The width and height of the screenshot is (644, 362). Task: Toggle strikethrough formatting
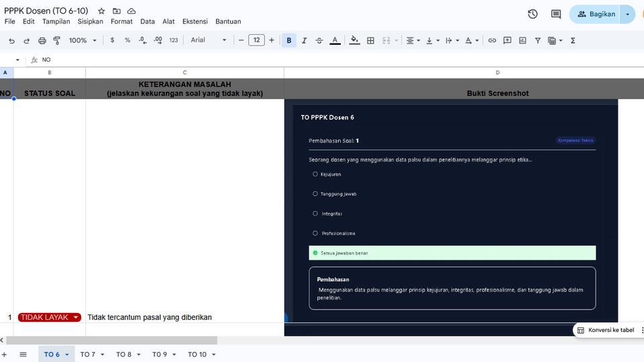point(319,40)
